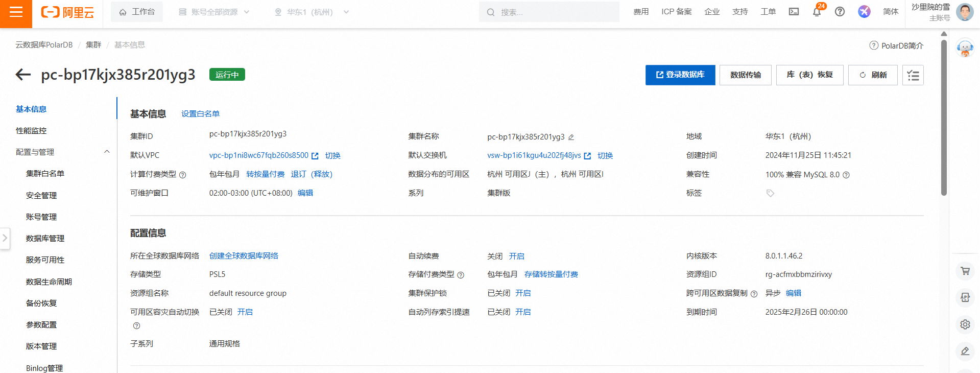This screenshot has height=373, width=980.
Task: Show help for zone disaster auto-switch
Action: point(136,325)
